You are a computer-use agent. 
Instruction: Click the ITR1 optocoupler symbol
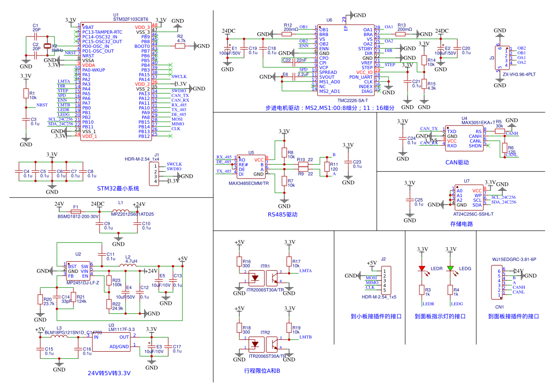tap(263, 277)
